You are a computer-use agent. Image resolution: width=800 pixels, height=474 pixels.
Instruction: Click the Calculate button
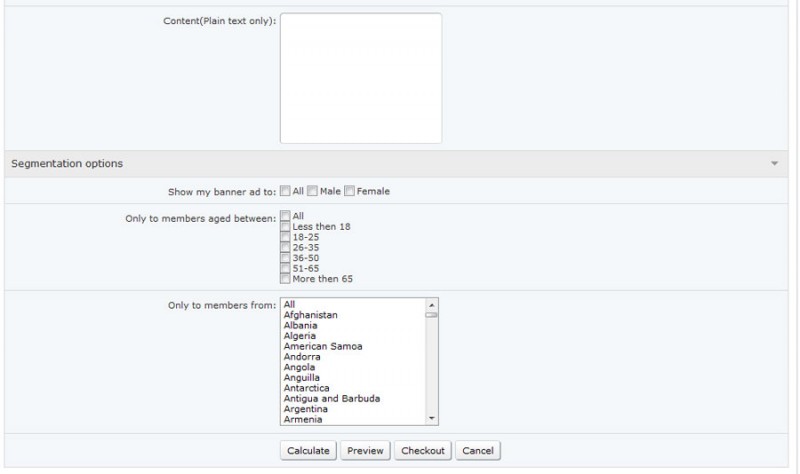tap(308, 451)
